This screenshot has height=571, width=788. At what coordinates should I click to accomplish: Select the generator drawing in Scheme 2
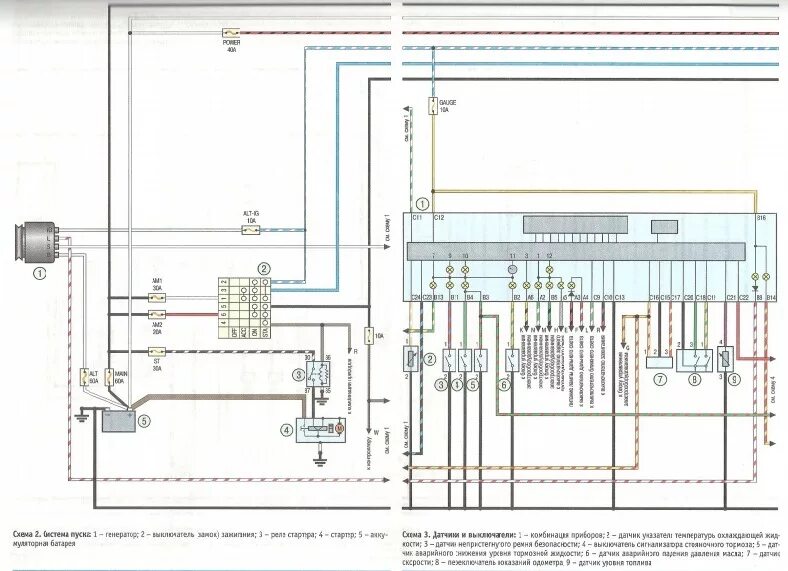click(37, 242)
